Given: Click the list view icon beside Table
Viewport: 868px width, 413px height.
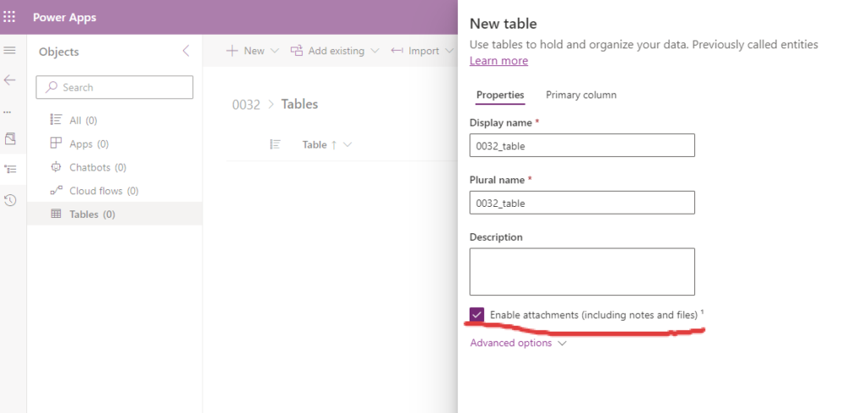Looking at the screenshot, I should coord(275,145).
